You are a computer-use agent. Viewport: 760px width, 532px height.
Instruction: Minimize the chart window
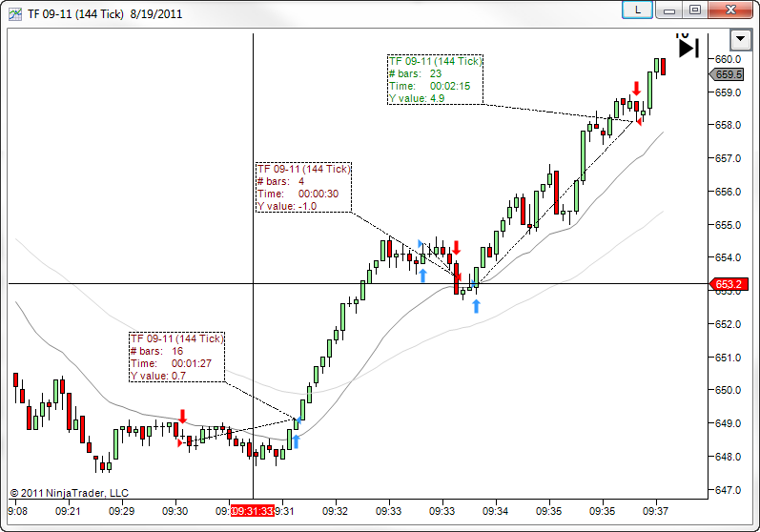click(669, 10)
